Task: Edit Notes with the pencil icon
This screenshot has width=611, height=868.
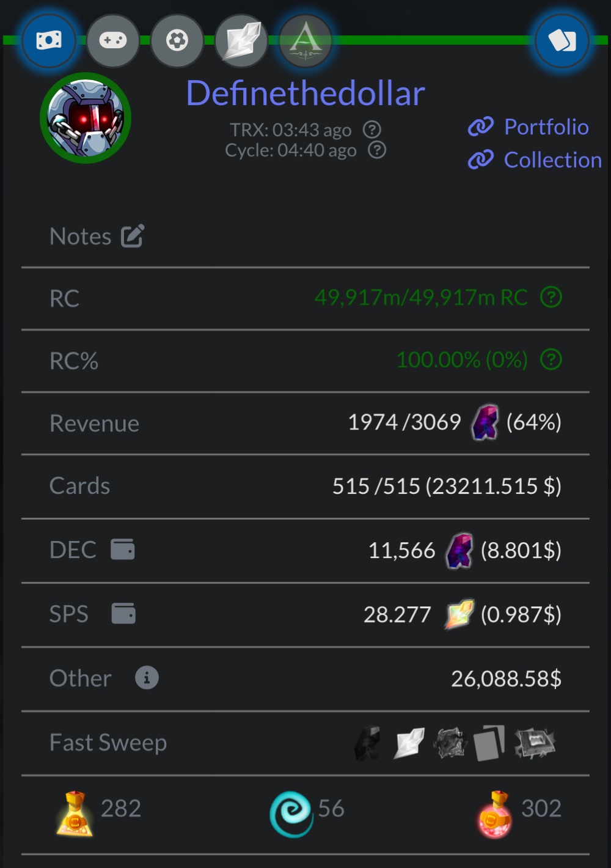Action: point(132,236)
